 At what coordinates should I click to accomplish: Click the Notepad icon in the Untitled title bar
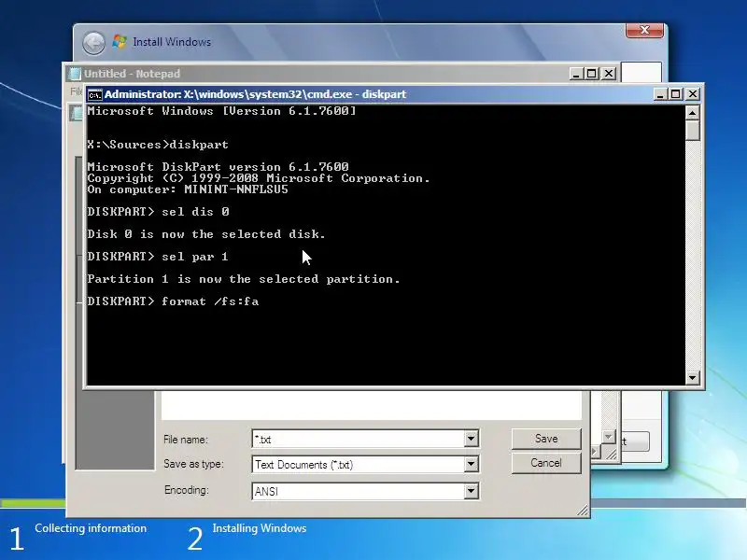pos(75,74)
